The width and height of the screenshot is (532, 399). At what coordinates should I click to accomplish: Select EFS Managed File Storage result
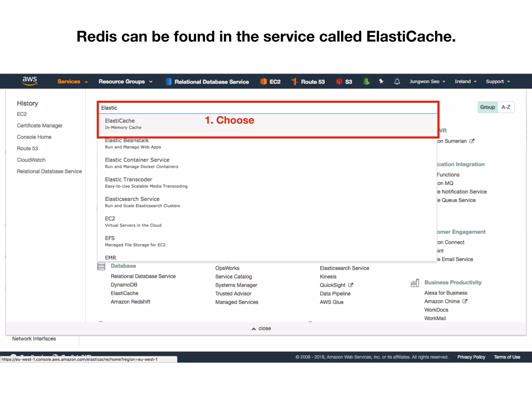[x=267, y=241]
